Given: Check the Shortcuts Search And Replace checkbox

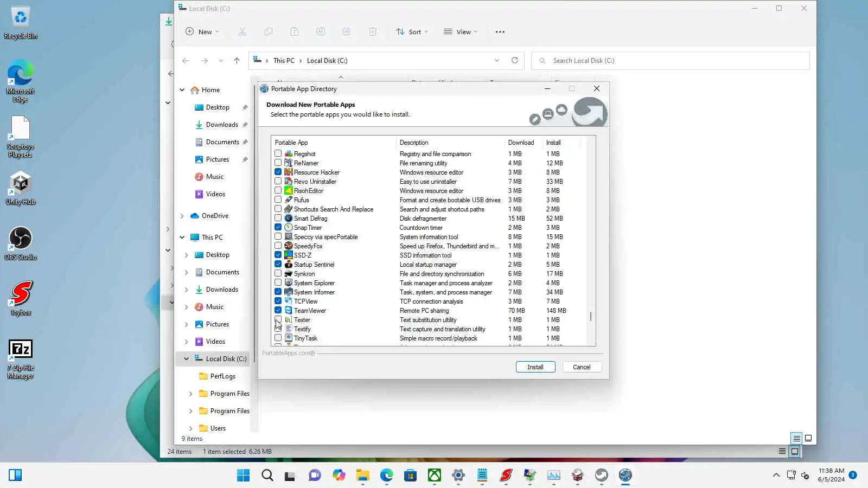Looking at the screenshot, I should (278, 209).
